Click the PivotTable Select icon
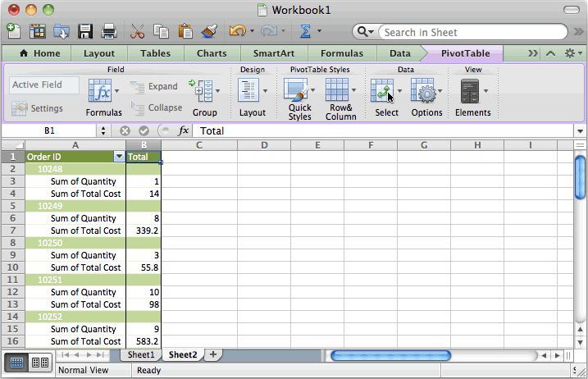The height and width of the screenshot is (379, 588). (x=382, y=90)
